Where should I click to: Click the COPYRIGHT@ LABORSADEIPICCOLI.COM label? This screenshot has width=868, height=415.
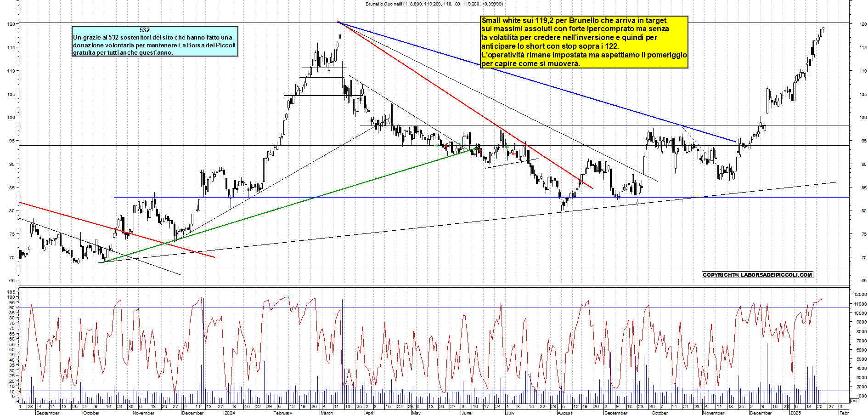(757, 275)
